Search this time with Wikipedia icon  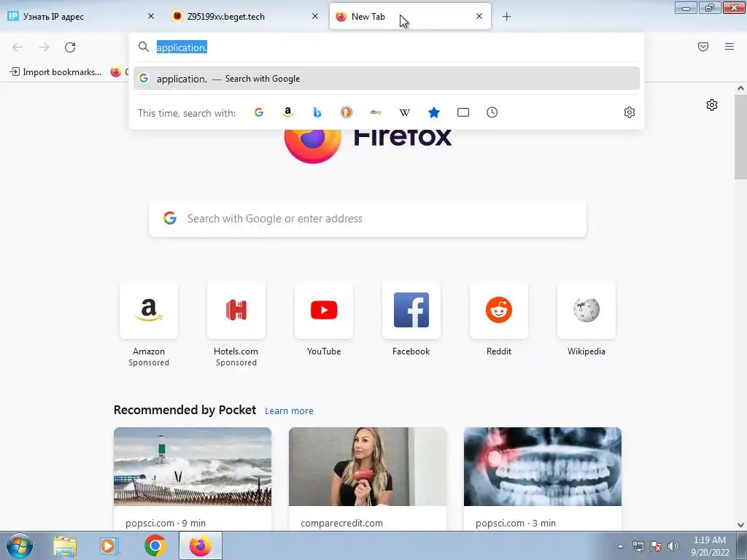(404, 112)
